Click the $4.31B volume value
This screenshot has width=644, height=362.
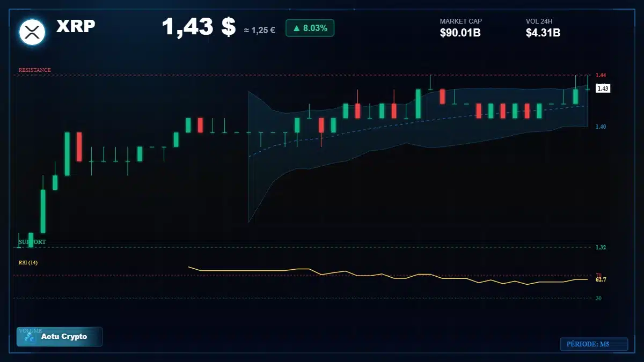point(543,33)
